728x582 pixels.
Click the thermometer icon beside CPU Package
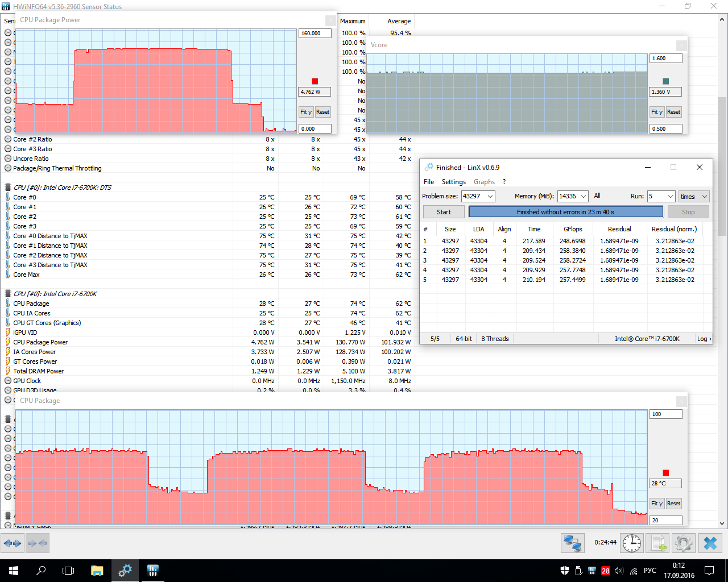[x=8, y=304]
